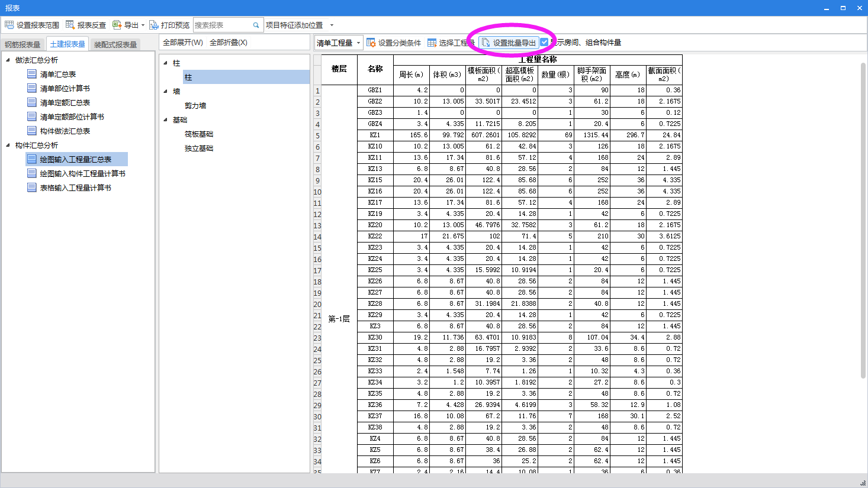
Task: Click row number 5 header
Action: (x=317, y=135)
